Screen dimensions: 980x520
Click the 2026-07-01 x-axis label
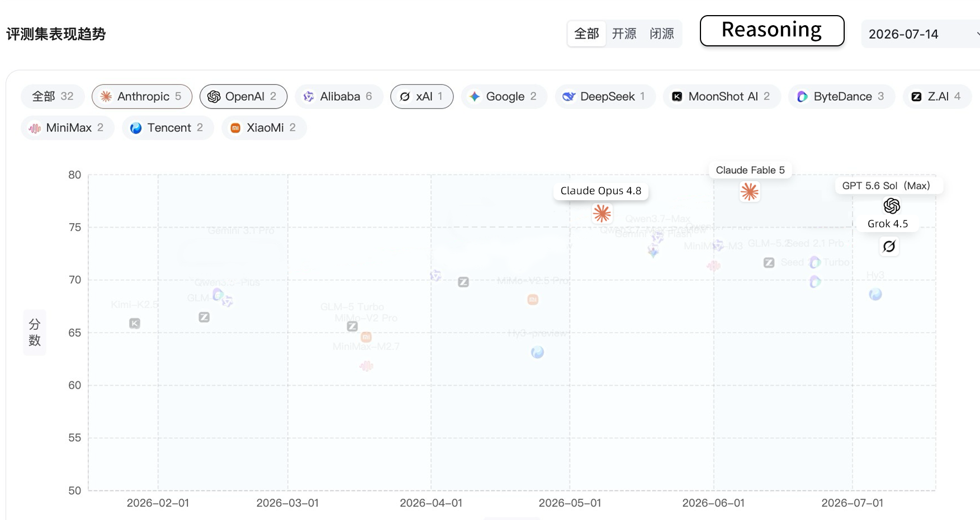coord(853,503)
